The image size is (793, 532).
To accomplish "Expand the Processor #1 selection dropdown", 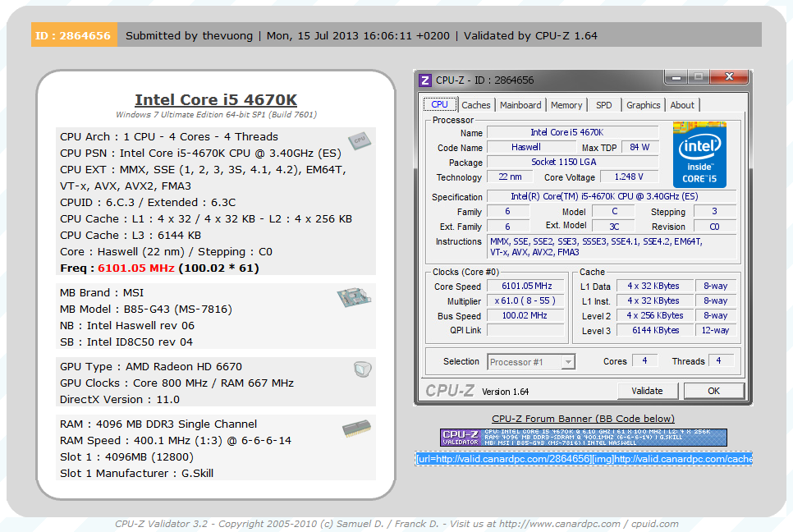I will 568,362.
